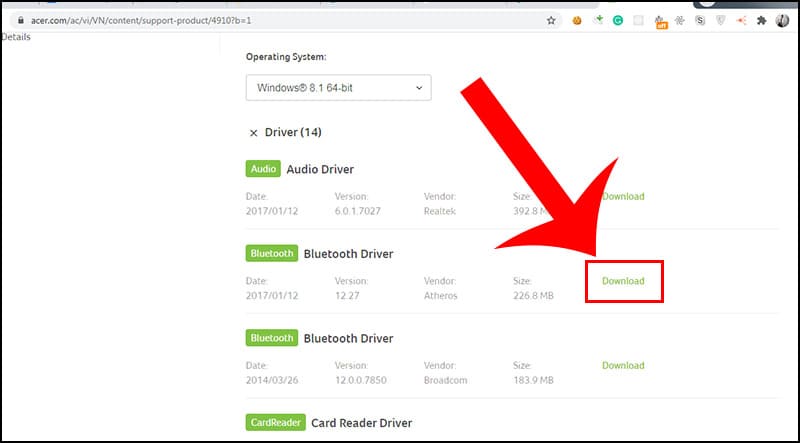View site info via the padlock icon
This screenshot has width=800, height=443.
(20, 20)
